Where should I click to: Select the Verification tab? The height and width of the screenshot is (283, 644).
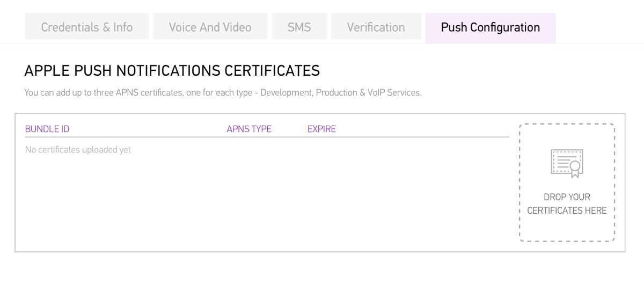coord(376,27)
